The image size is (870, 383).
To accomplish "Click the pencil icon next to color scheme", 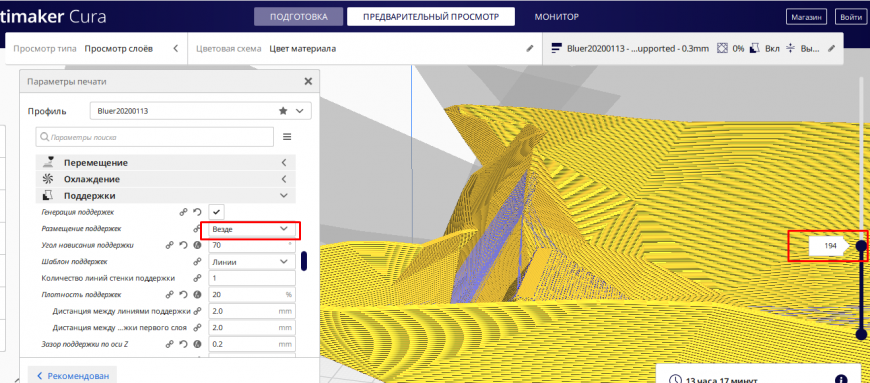I will (x=529, y=48).
